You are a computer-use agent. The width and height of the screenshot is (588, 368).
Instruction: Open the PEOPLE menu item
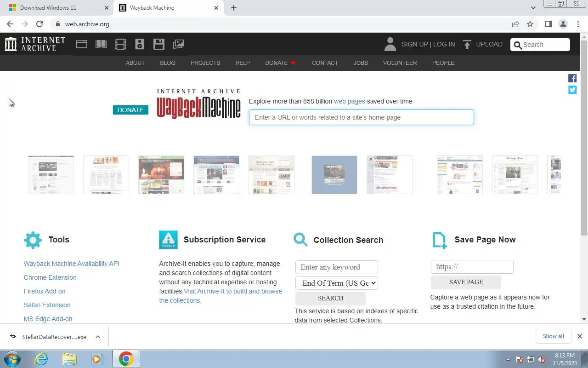(x=443, y=63)
